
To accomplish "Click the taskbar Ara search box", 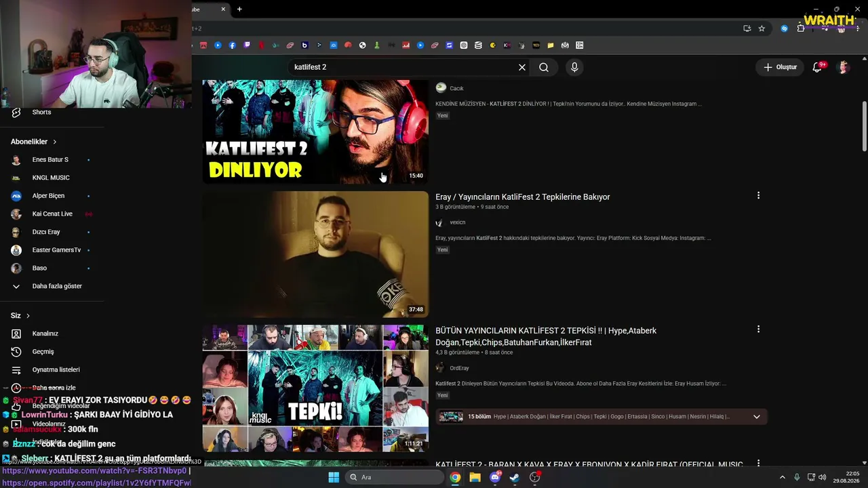I will [395, 477].
